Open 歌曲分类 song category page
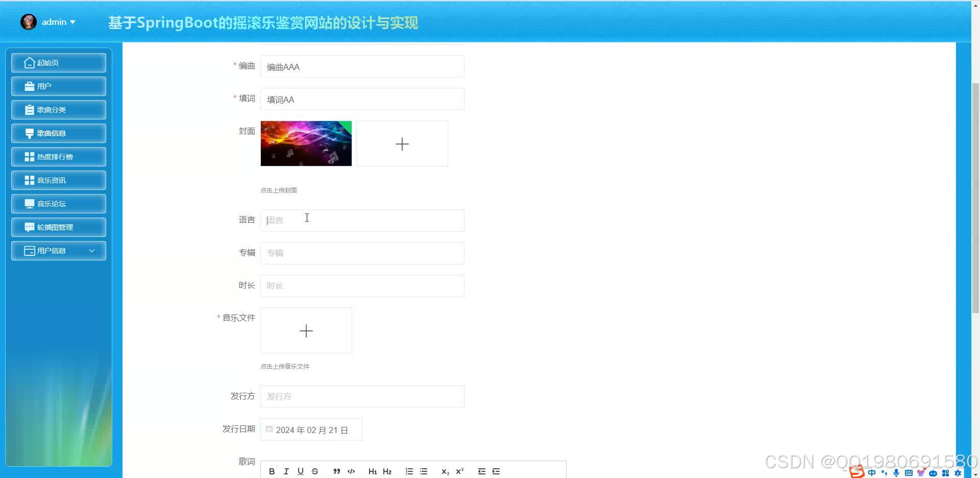 58,109
